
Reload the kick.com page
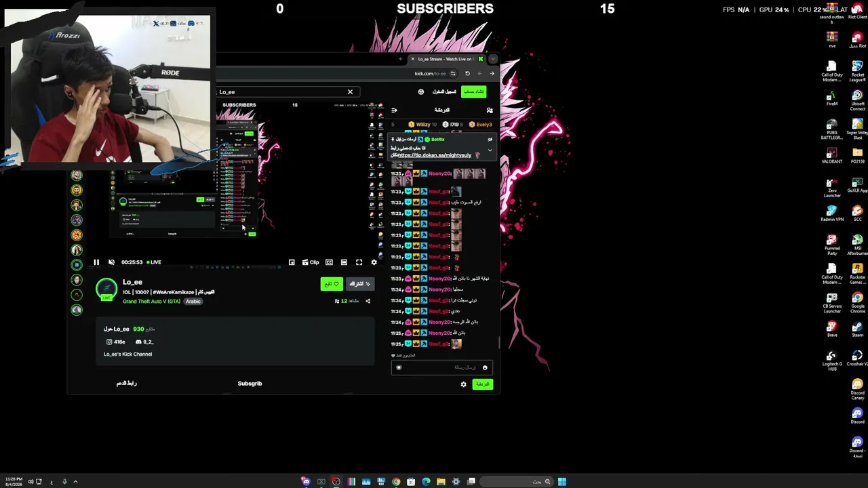coord(467,73)
